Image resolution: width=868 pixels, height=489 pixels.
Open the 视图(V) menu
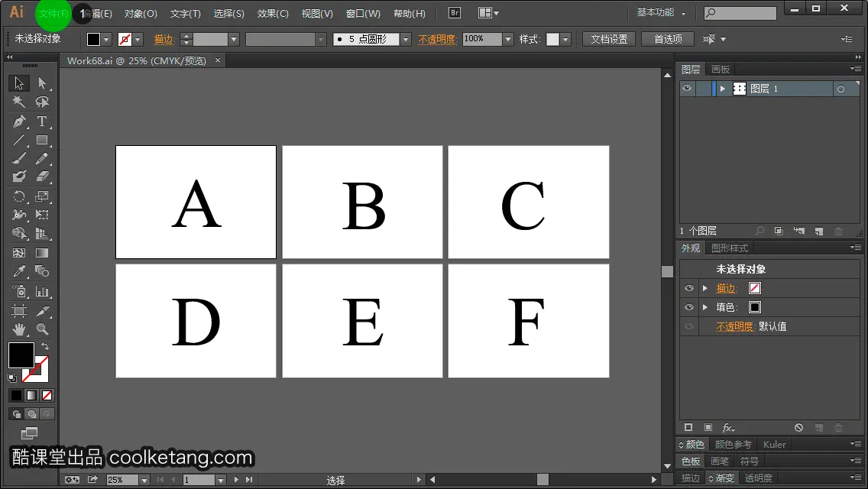[x=317, y=13]
